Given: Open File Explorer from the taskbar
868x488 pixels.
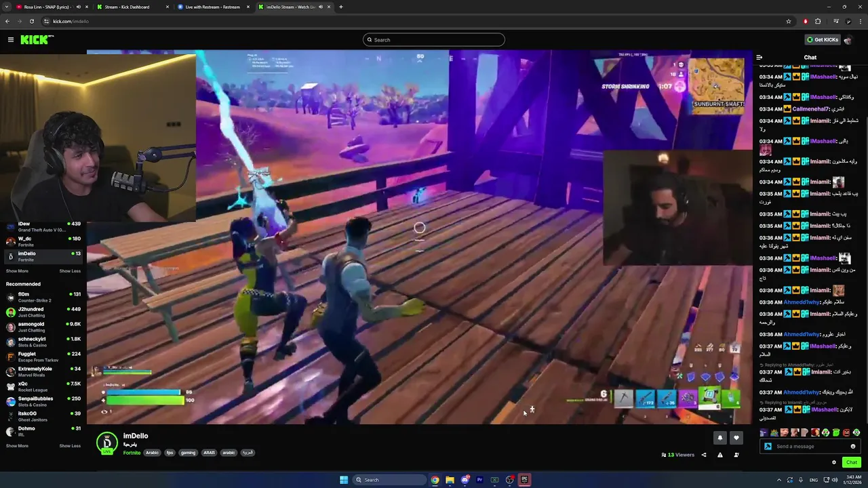Looking at the screenshot, I should pyautogui.click(x=450, y=480).
